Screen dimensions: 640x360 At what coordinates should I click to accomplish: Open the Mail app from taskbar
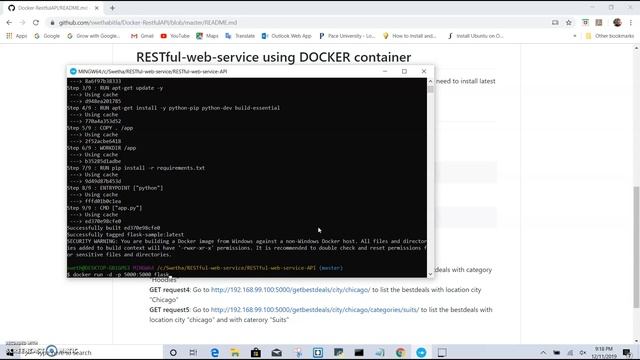point(276,353)
